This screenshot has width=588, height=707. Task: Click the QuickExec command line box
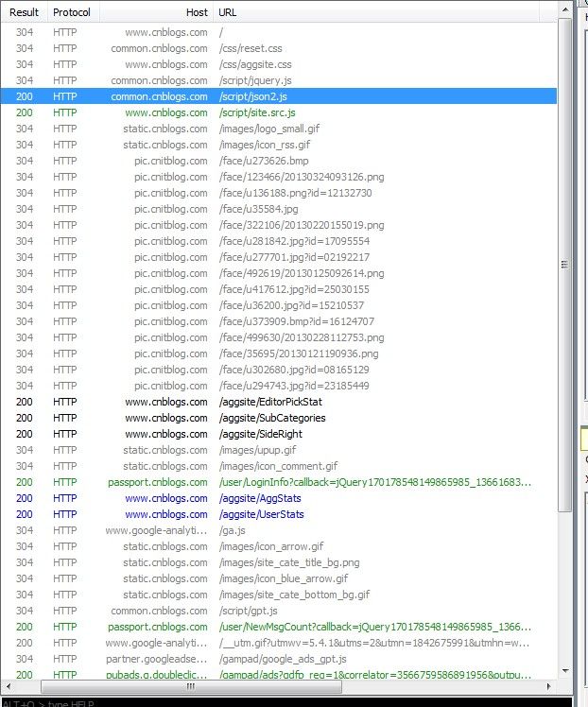(x=286, y=702)
